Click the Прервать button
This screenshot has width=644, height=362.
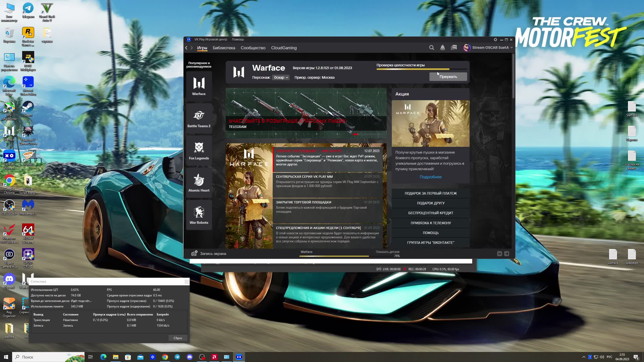pos(448,77)
